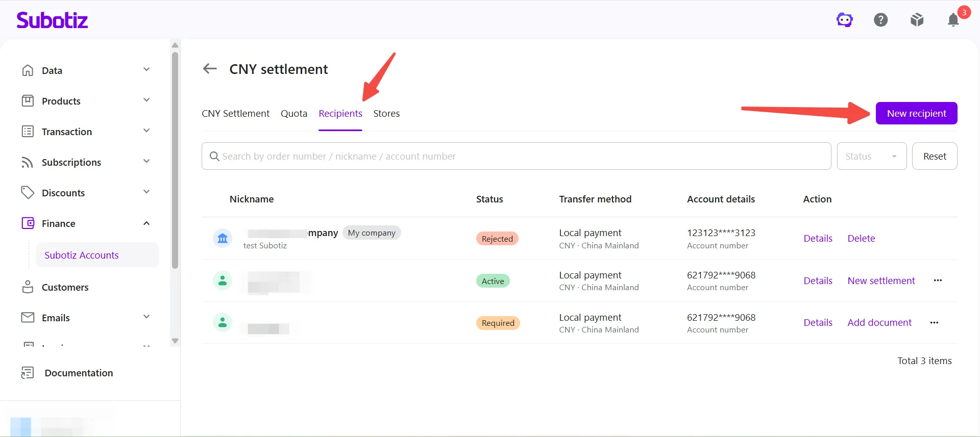The width and height of the screenshot is (980, 437).
Task: Click the Active status badge
Action: [x=493, y=281]
